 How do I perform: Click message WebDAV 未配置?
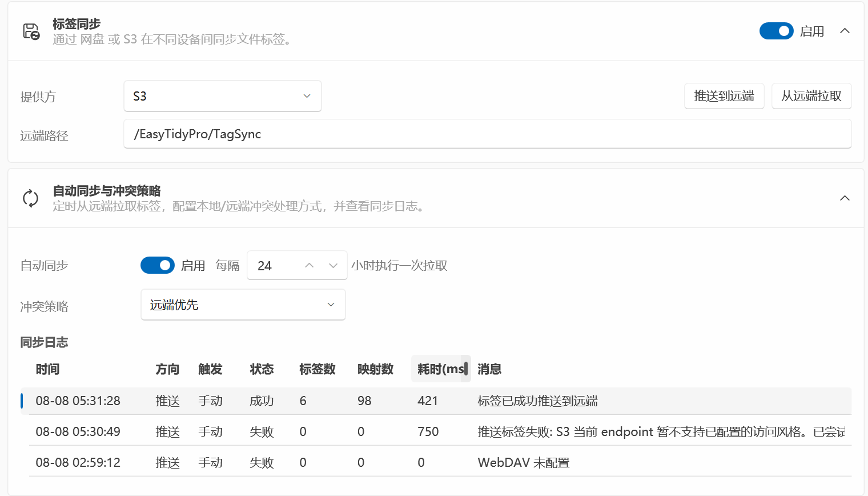(x=524, y=462)
